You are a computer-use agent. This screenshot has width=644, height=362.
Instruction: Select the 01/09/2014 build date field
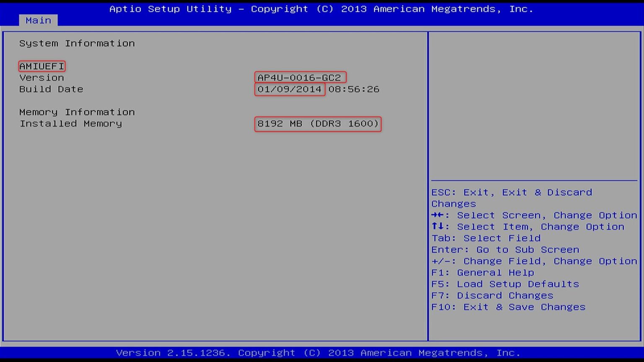[x=289, y=89]
